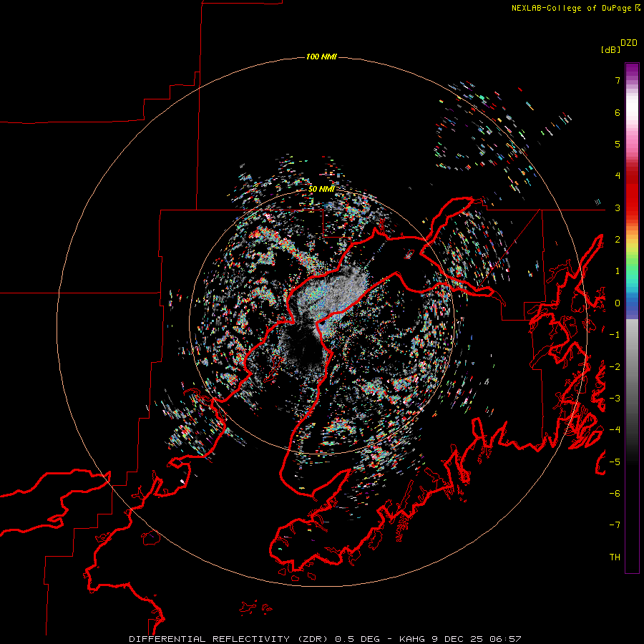644x644 pixels.
Task: Click the -4 value on color scale
Action: (615, 430)
